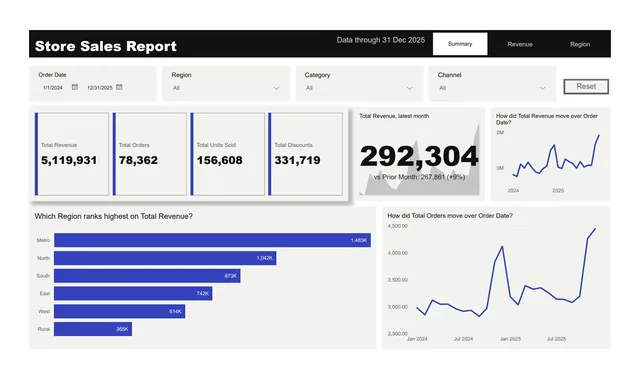
Task: Click the North bar labeled 1,042K
Action: point(165,258)
